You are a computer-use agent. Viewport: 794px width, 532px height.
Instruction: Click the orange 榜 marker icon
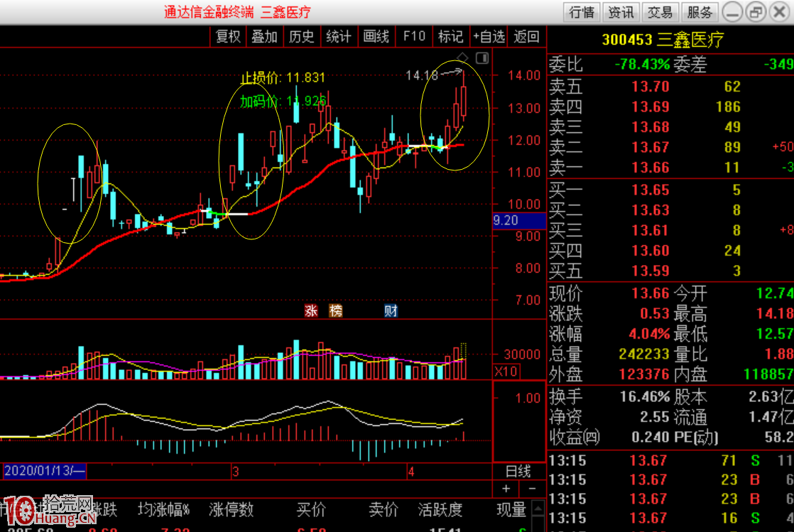[x=336, y=310]
